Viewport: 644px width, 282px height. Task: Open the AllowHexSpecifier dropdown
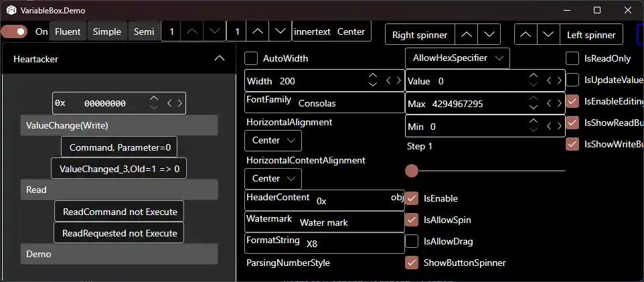(x=457, y=58)
